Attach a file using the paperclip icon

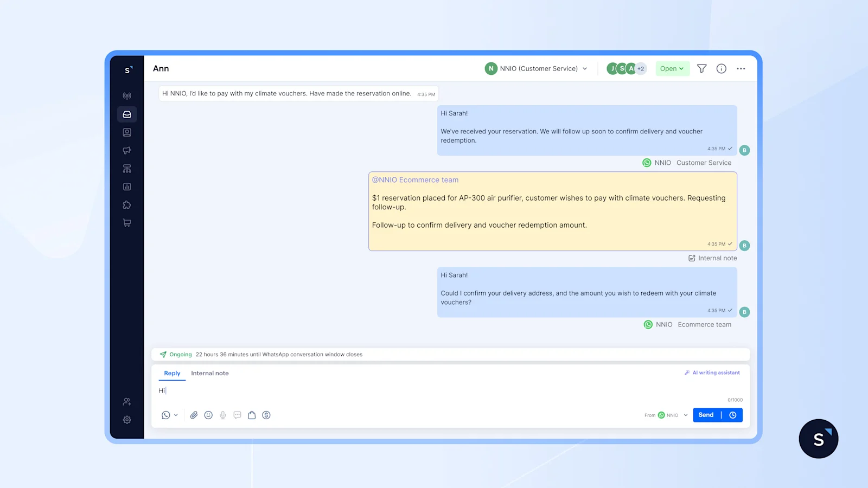pos(194,415)
